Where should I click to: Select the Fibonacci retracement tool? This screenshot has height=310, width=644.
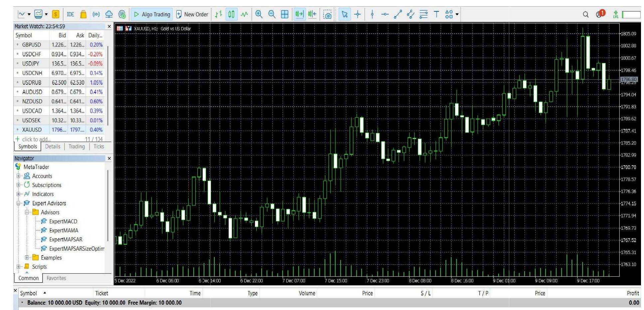pyautogui.click(x=424, y=14)
